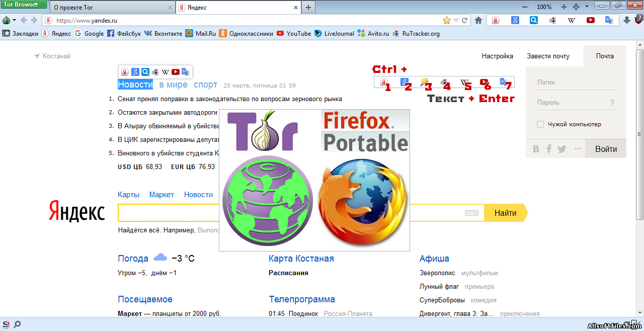
Task: Open the Погода weather heading
Action: click(133, 259)
